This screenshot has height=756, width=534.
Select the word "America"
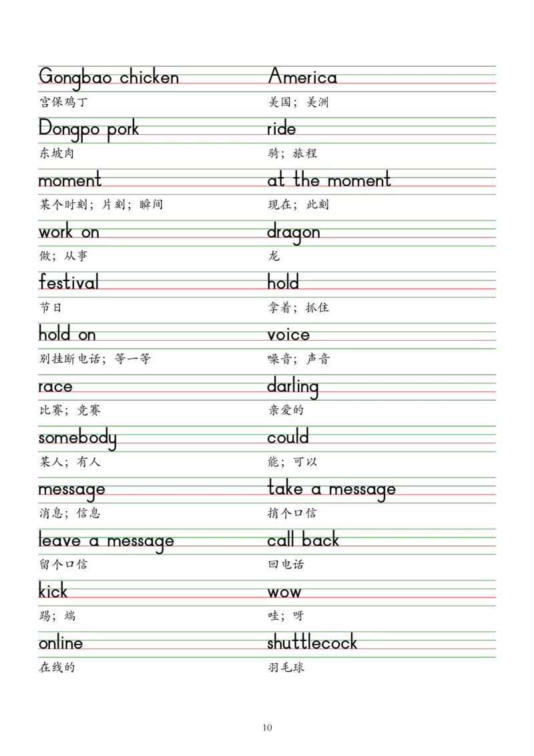[x=302, y=77]
